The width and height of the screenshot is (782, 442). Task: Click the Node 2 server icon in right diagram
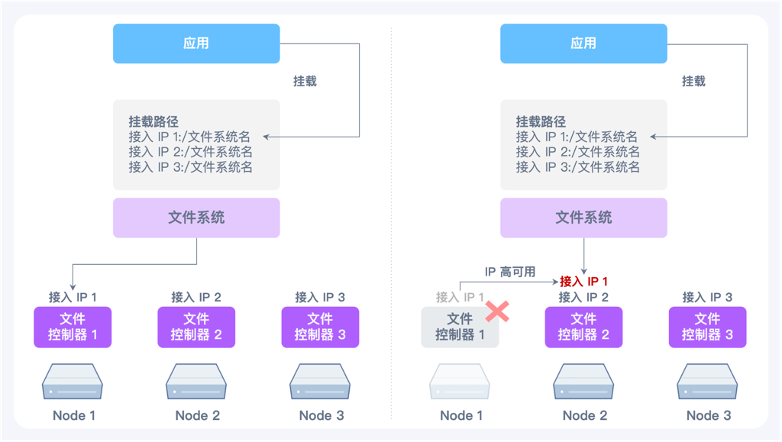tap(583, 382)
